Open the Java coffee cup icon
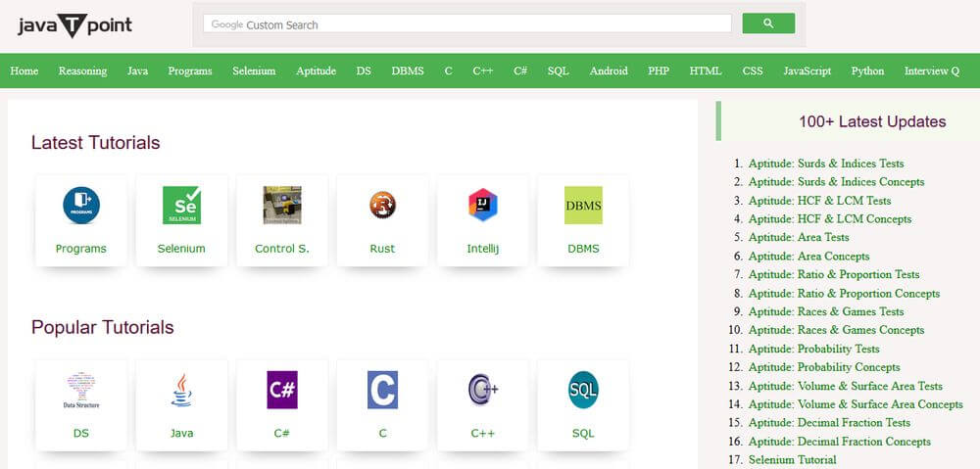The image size is (980, 469). 181,390
